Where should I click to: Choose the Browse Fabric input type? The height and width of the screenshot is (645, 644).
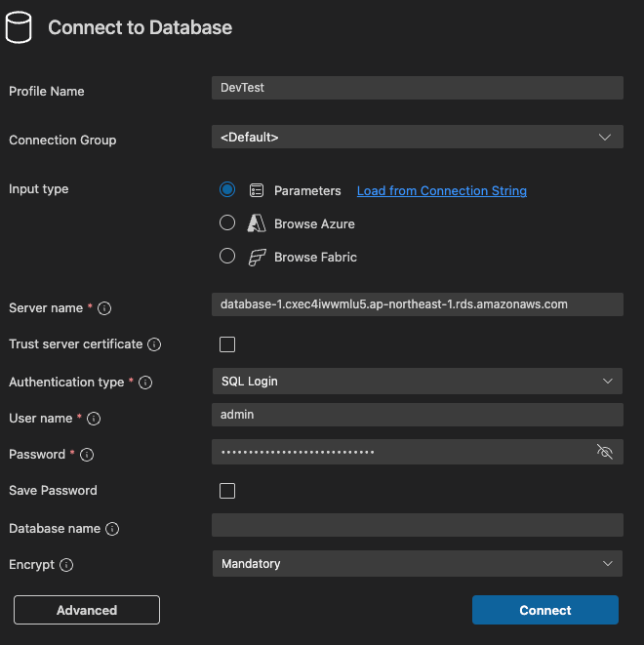(x=227, y=256)
